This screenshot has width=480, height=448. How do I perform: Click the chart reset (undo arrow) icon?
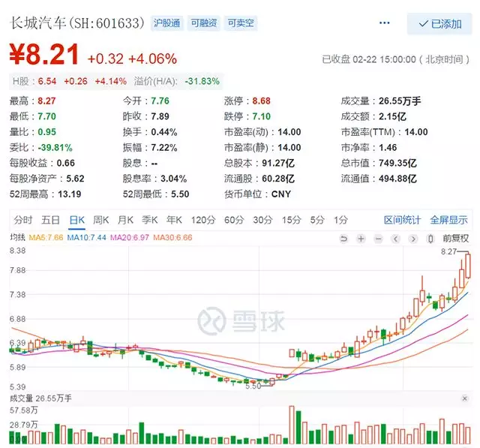point(343,239)
